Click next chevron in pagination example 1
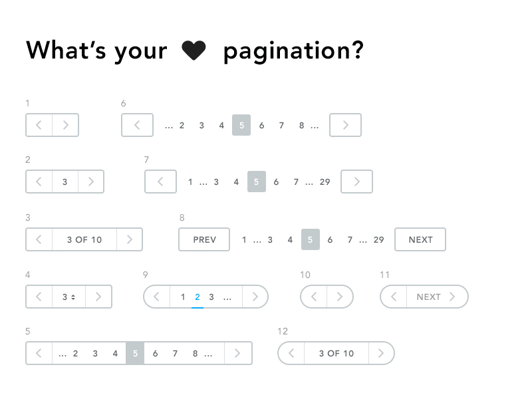The image size is (532, 399). pos(65,125)
